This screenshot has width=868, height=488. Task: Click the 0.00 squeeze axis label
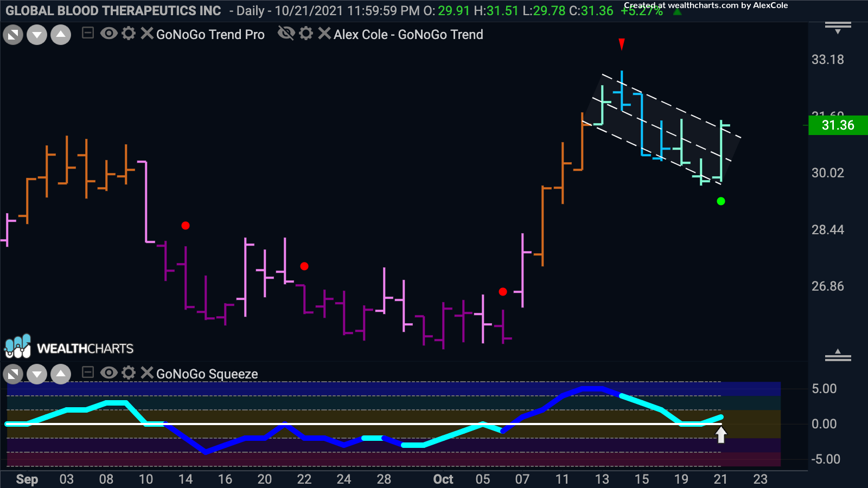click(x=824, y=424)
